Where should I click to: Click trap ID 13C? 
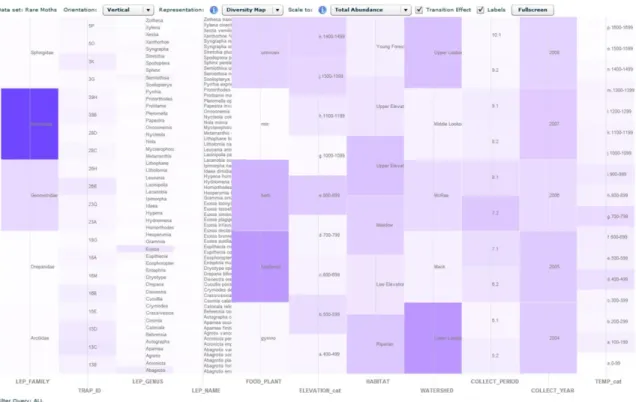point(88,347)
